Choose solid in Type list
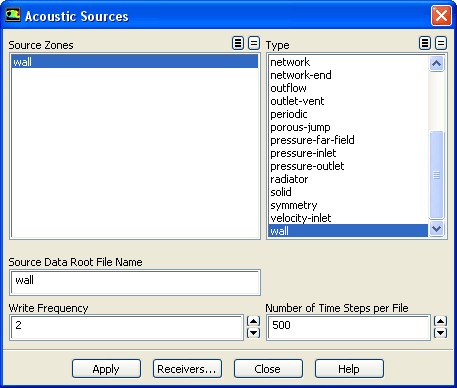Image resolution: width=457 pixels, height=388 pixels. (x=348, y=192)
